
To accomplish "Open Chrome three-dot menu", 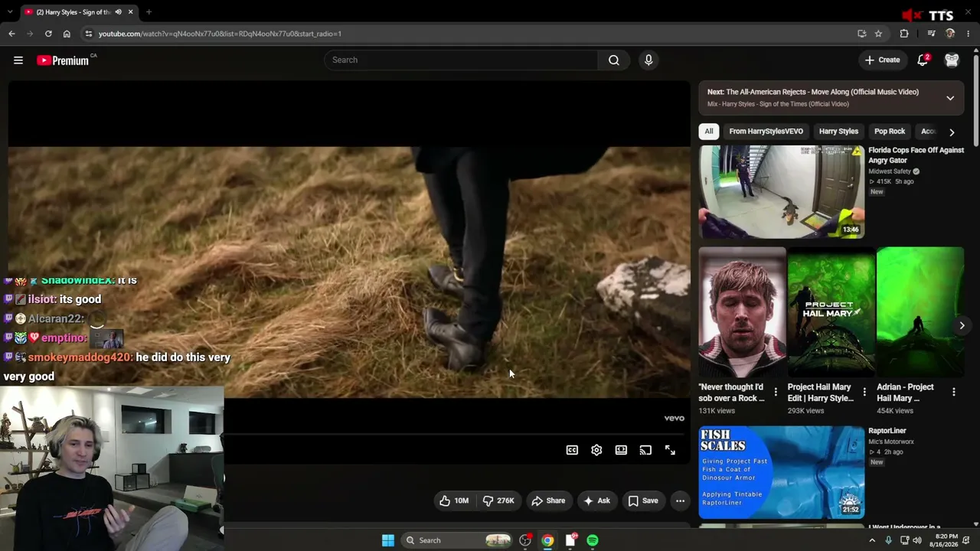I will (969, 34).
